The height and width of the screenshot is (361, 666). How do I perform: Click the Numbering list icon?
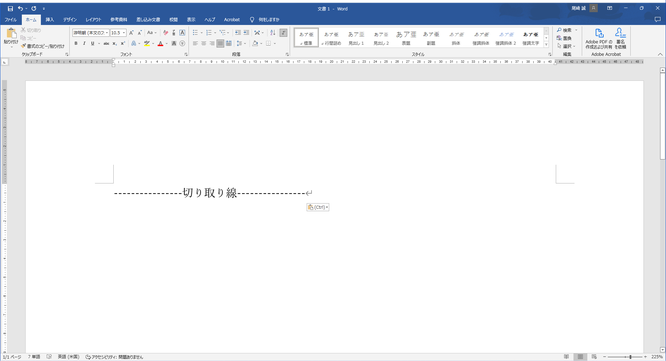point(209,33)
